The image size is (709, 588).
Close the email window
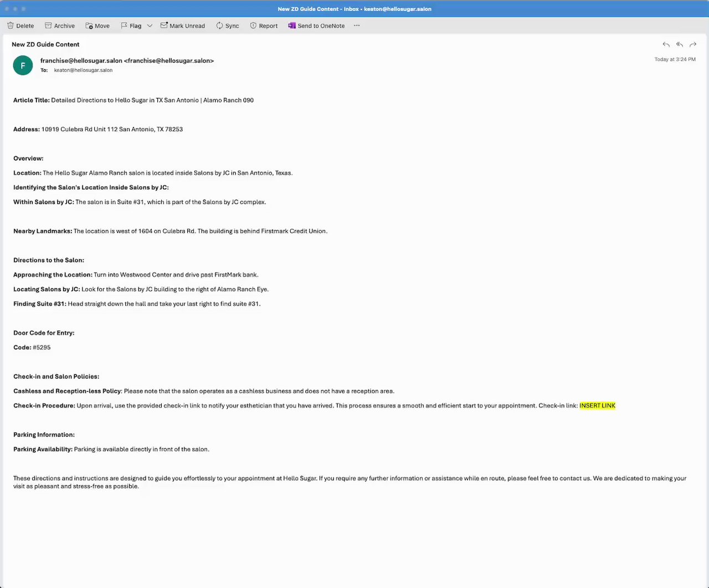[7, 9]
